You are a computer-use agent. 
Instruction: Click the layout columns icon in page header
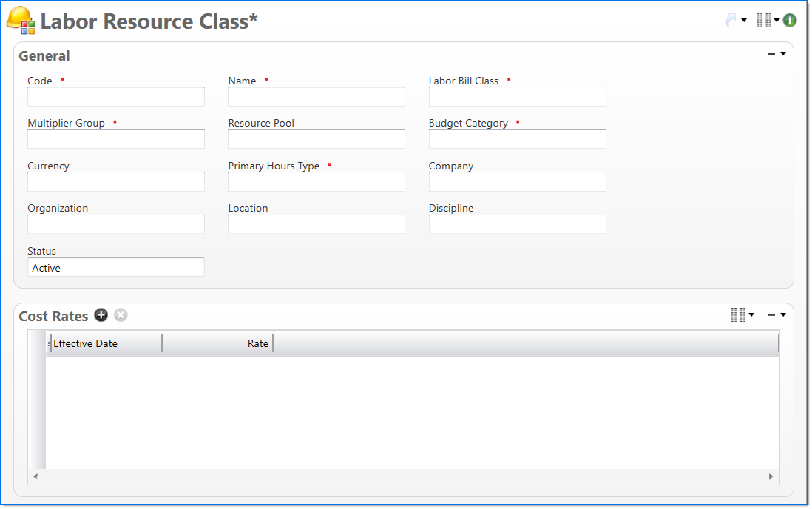[x=764, y=21]
